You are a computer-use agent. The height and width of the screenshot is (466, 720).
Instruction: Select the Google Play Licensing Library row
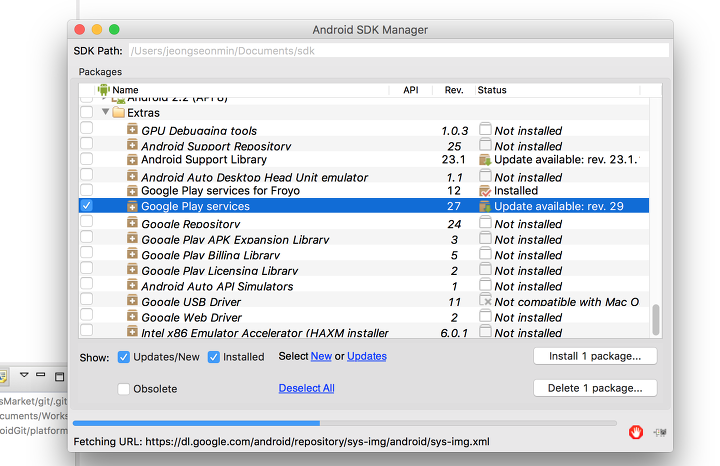point(364,270)
